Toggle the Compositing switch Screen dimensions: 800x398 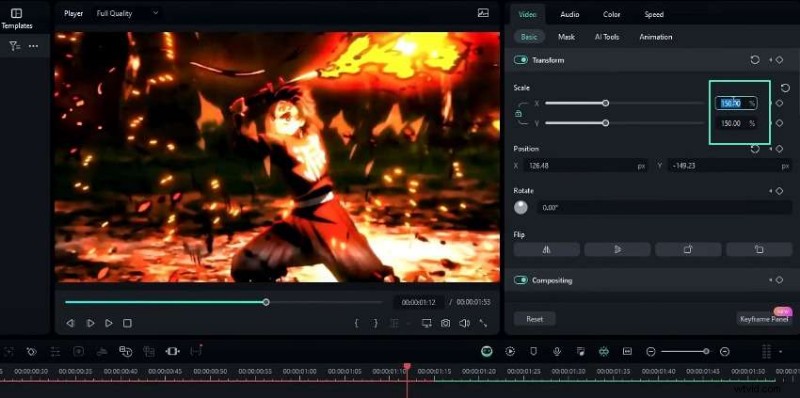coord(521,280)
